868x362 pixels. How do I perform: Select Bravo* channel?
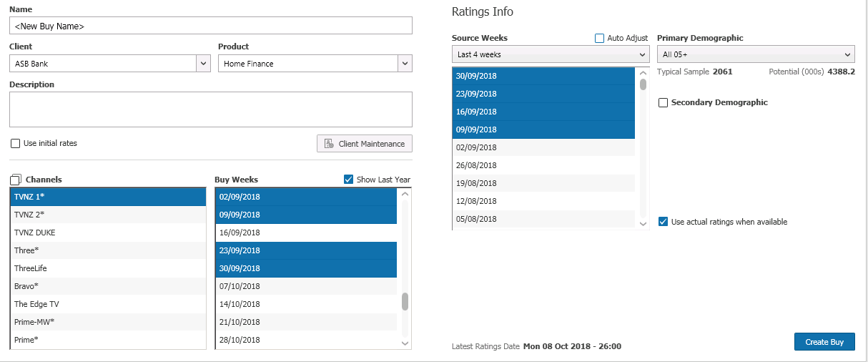pyautogui.click(x=108, y=286)
